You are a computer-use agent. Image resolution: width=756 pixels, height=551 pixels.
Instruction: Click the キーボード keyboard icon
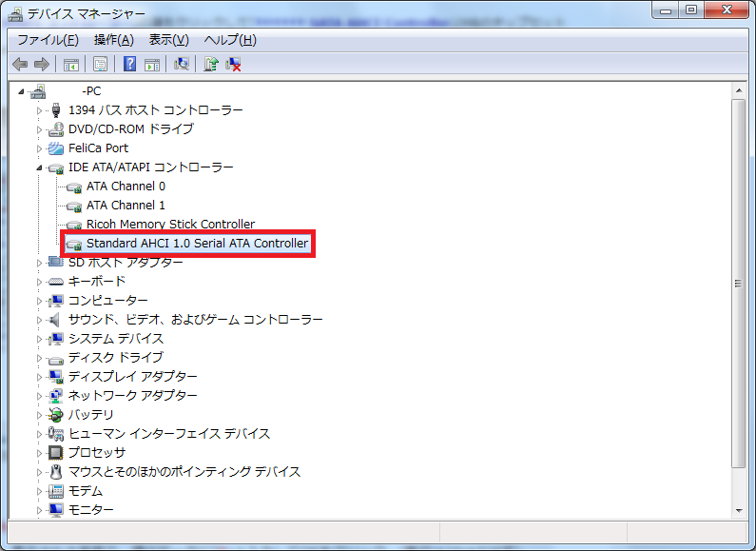56,282
